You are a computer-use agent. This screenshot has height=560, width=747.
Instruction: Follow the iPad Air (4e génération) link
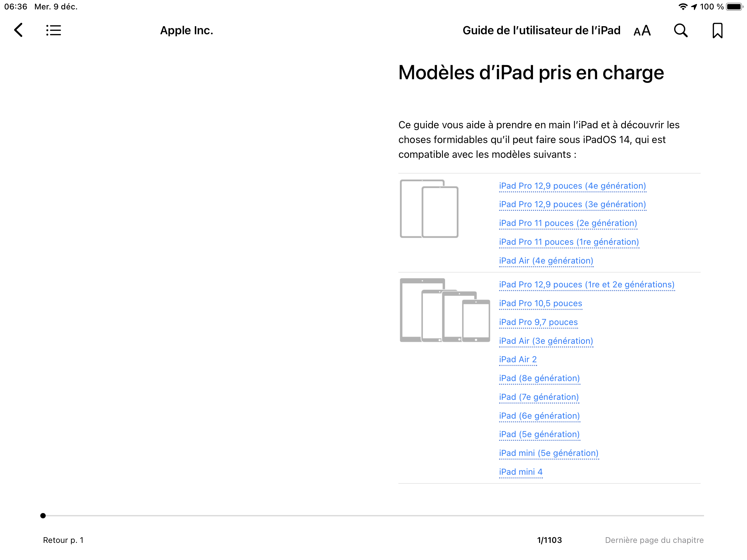[546, 261]
